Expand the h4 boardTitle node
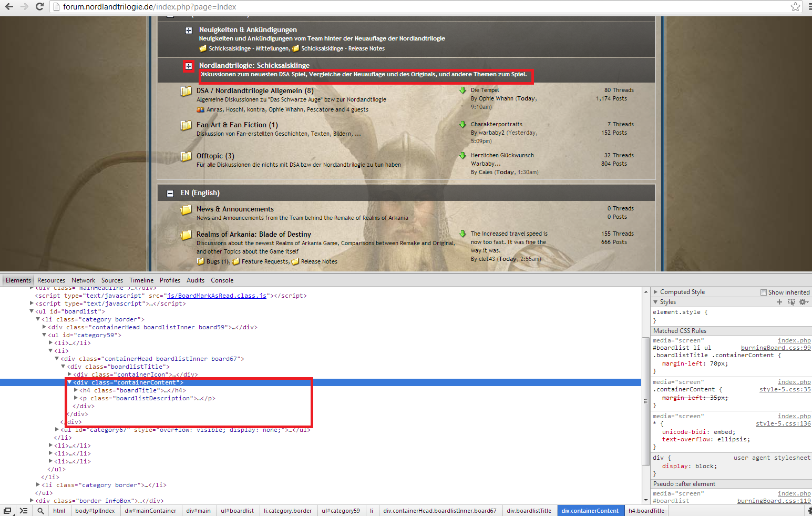The image size is (812, 516). coord(76,390)
